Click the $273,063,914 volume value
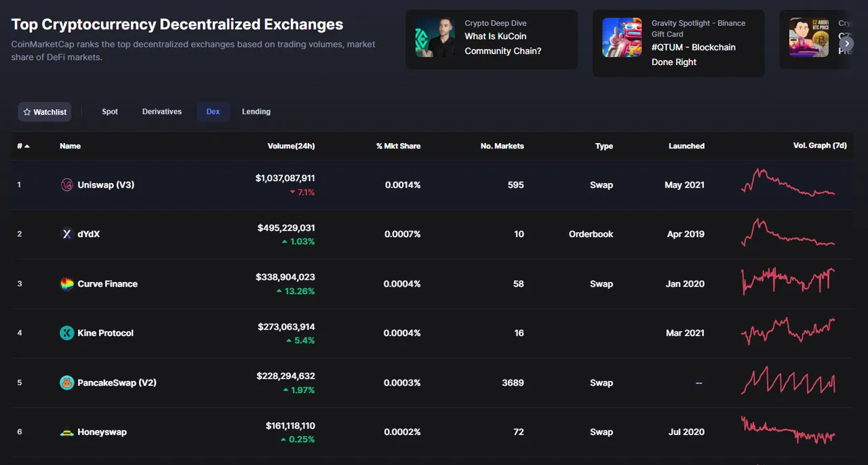Image resolution: width=868 pixels, height=465 pixels. 286,327
